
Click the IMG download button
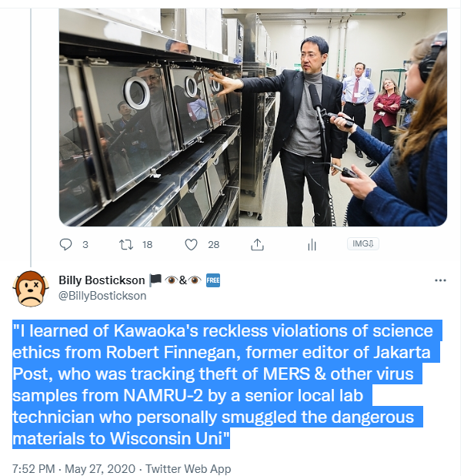point(363,243)
